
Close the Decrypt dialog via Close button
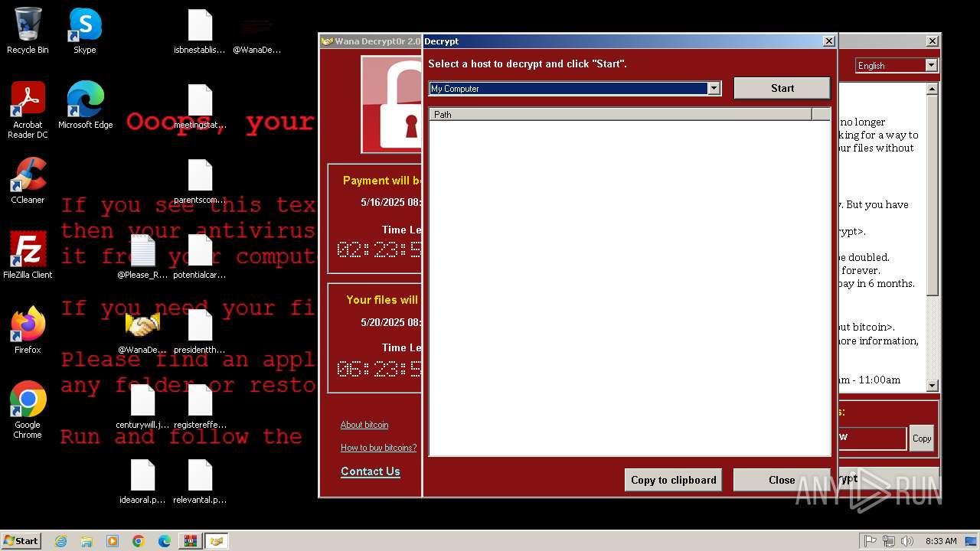782,480
